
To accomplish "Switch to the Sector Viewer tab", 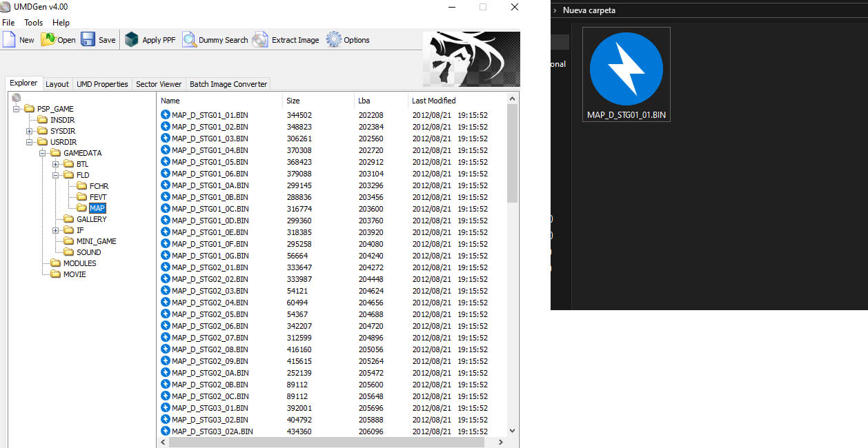I will pyautogui.click(x=159, y=84).
